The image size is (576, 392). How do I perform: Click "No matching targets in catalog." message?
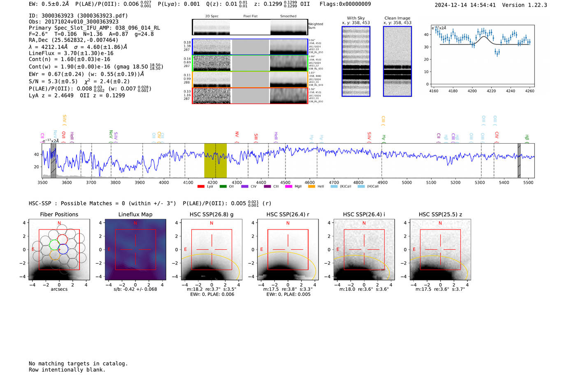pos(78,364)
